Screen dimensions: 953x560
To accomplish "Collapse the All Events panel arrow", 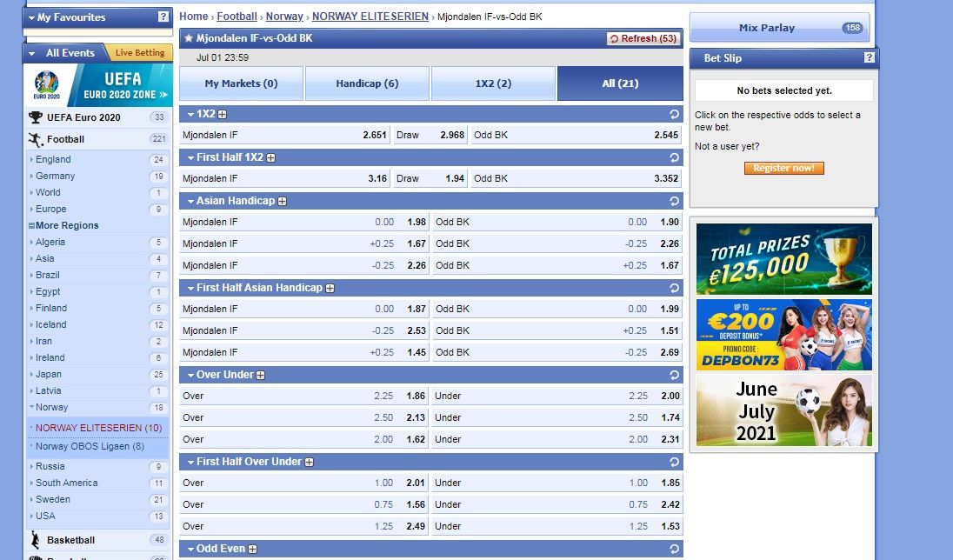I will click(32, 53).
